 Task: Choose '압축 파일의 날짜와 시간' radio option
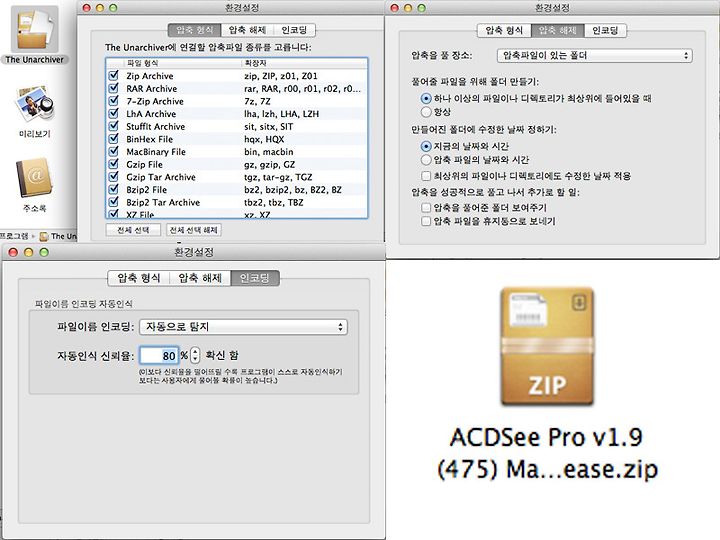click(426, 159)
